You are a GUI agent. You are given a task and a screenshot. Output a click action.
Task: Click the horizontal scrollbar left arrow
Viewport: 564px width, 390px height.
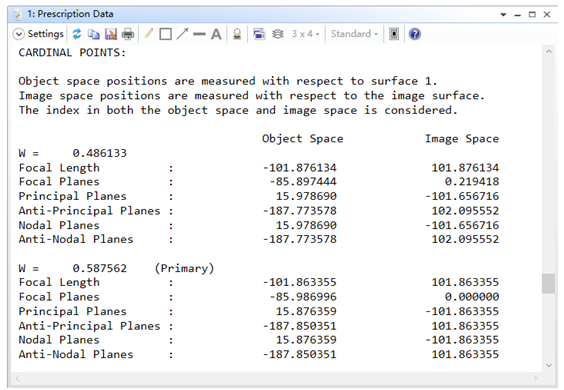(17, 378)
